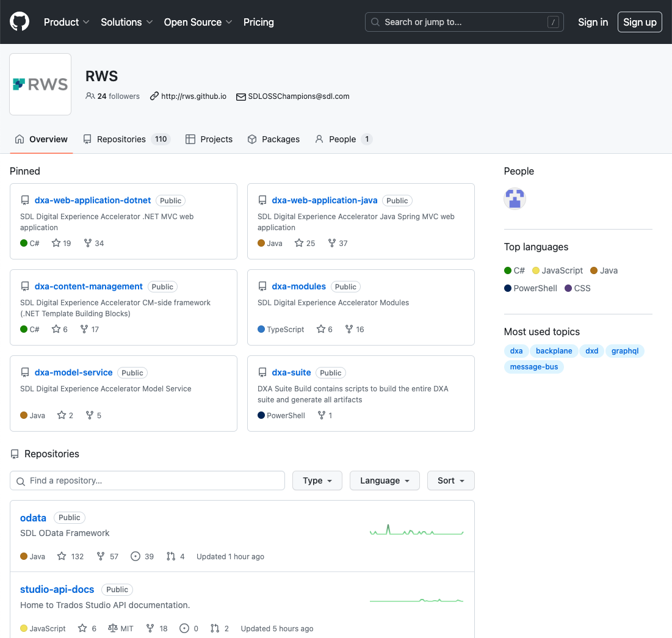The height and width of the screenshot is (638, 672).
Task: Select the dxd topic tag
Action: click(x=591, y=350)
